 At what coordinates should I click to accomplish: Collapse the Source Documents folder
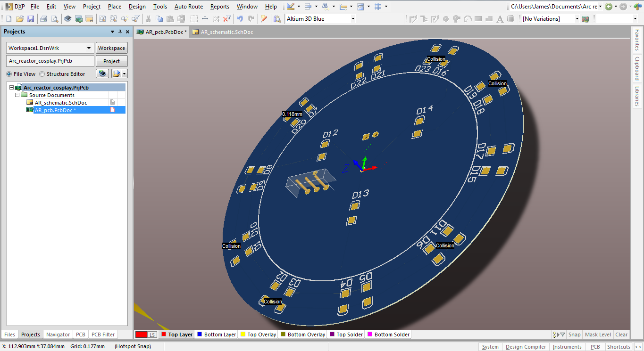pyautogui.click(x=17, y=95)
